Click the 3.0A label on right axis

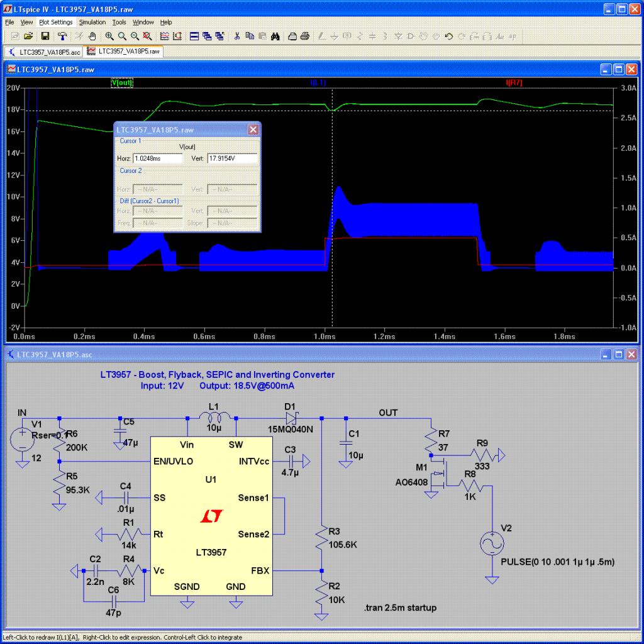[628, 88]
